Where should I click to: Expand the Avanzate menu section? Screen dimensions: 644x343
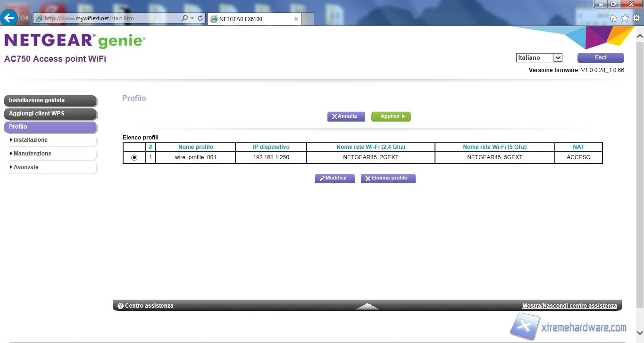pyautogui.click(x=26, y=167)
